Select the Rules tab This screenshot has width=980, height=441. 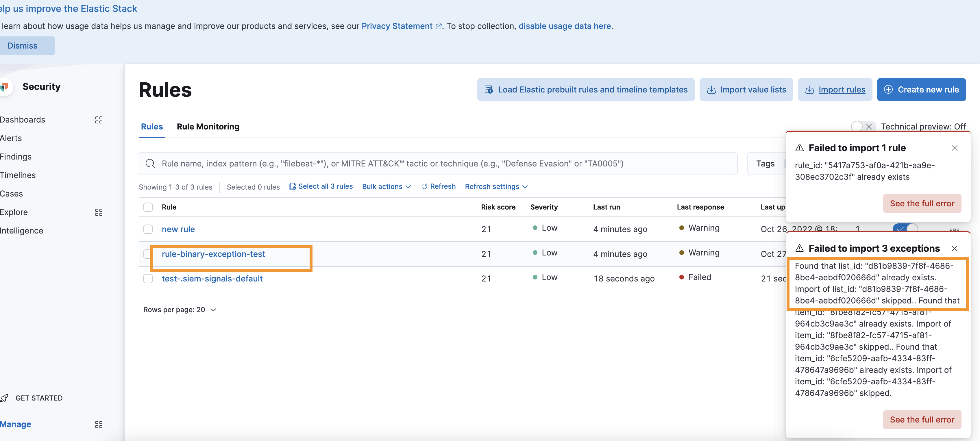coord(151,127)
